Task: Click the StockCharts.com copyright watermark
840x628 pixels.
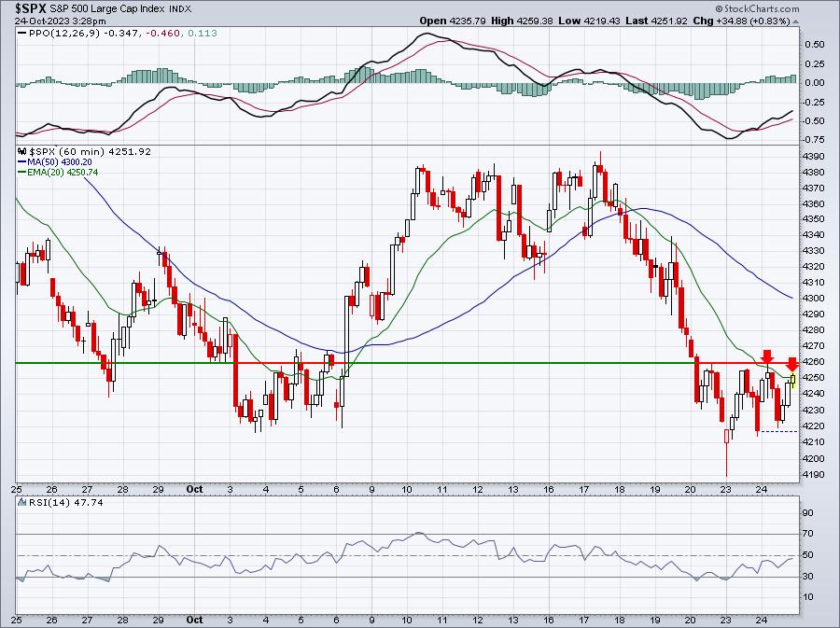Action: (757, 8)
